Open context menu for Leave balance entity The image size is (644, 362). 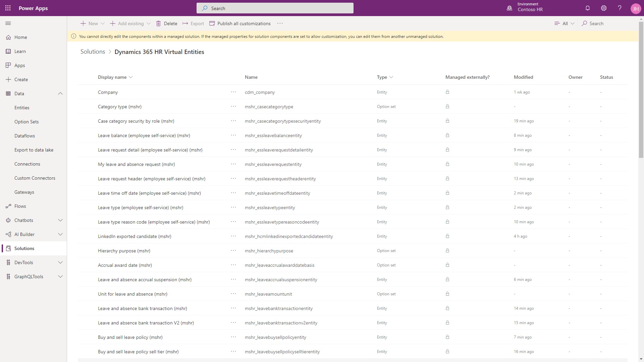pyautogui.click(x=233, y=135)
